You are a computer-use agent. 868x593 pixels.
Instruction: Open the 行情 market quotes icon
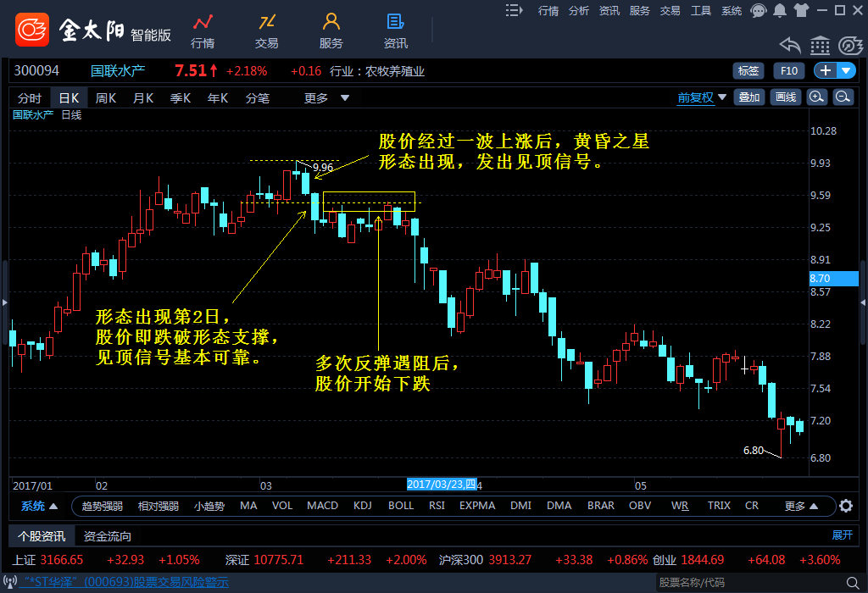203,30
